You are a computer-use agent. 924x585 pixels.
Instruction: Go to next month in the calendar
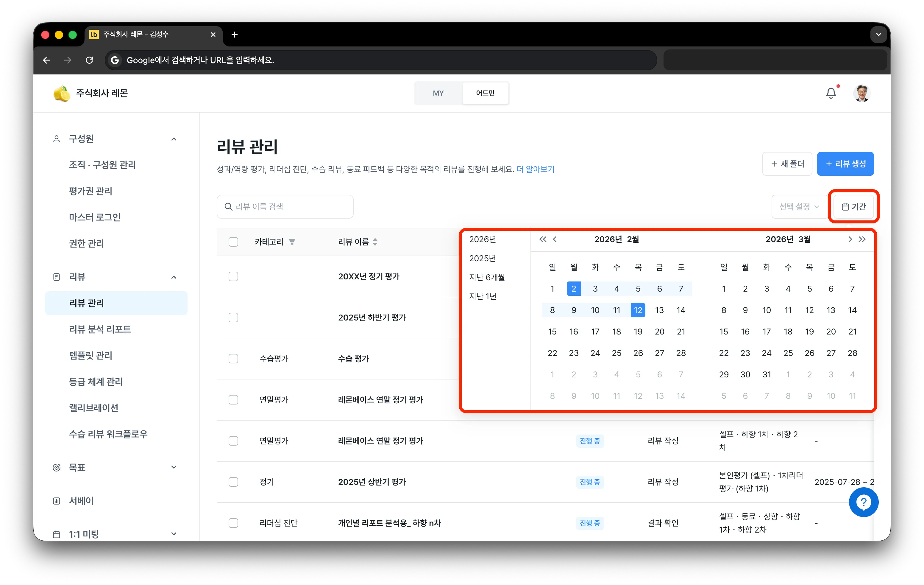click(850, 239)
